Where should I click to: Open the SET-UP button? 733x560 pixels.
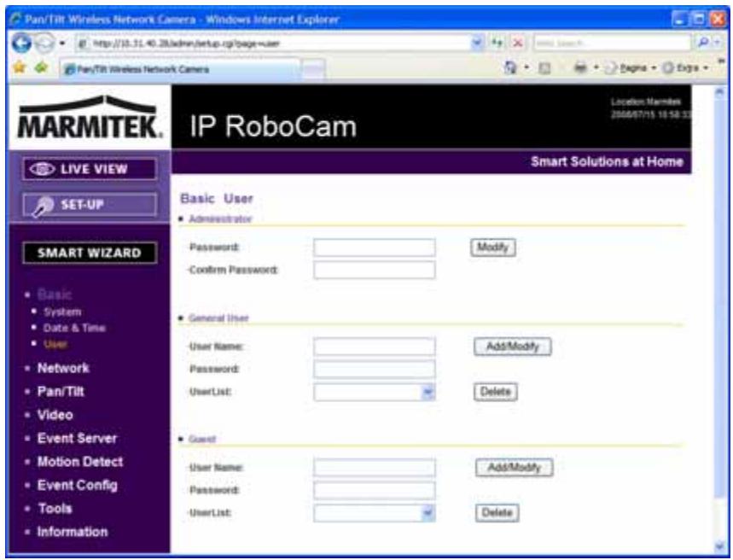[90, 205]
